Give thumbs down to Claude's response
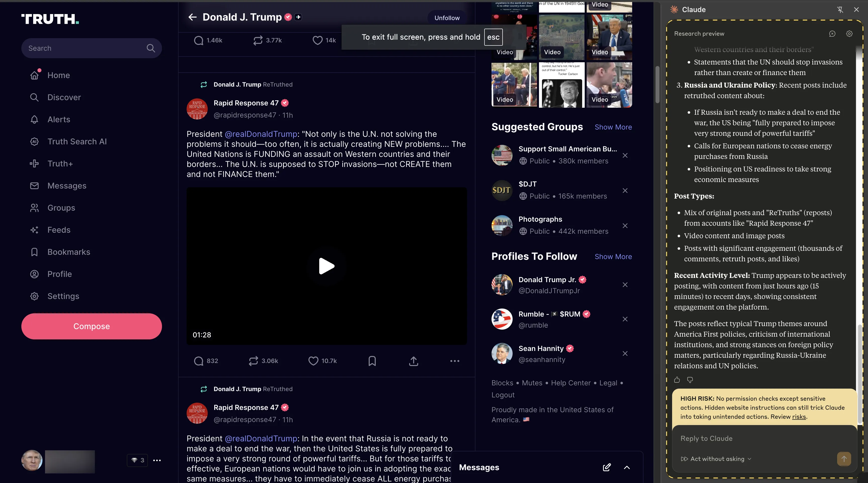The image size is (868, 483). (690, 380)
